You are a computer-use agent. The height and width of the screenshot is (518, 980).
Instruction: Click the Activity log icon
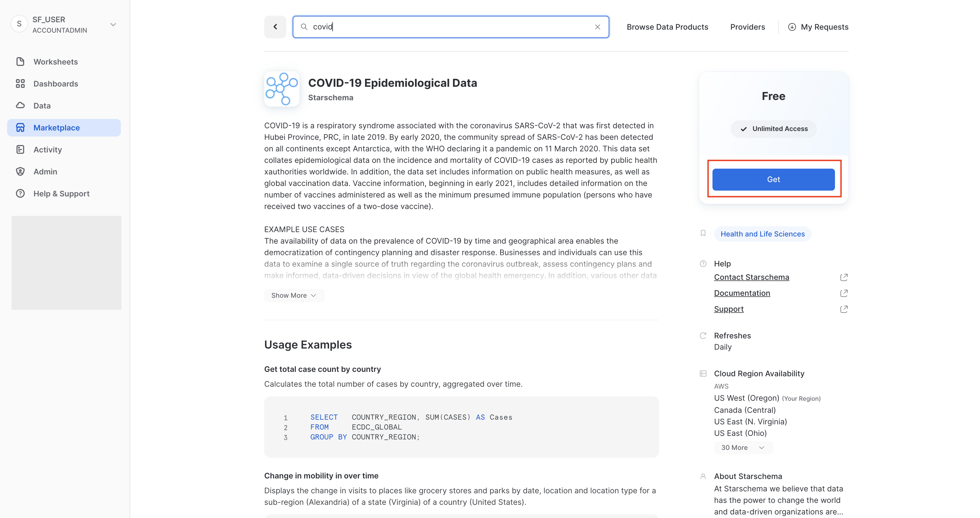click(20, 149)
